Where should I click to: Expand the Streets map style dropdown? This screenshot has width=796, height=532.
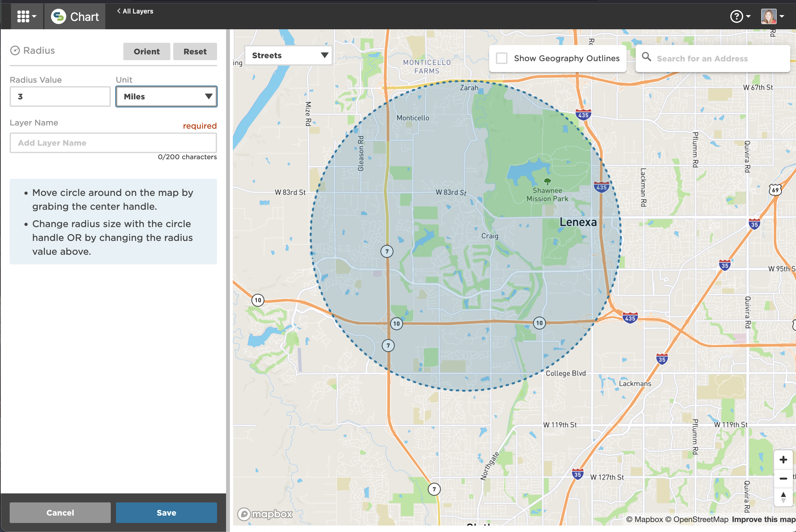(289, 55)
